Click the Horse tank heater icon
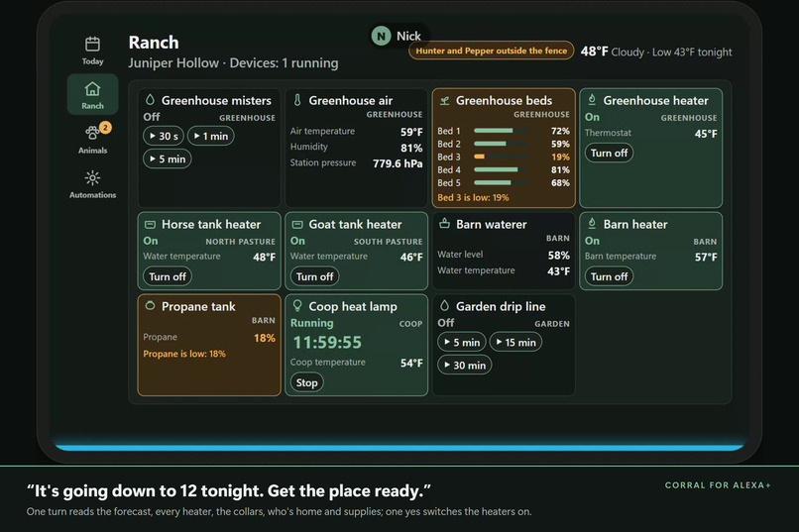 150,225
